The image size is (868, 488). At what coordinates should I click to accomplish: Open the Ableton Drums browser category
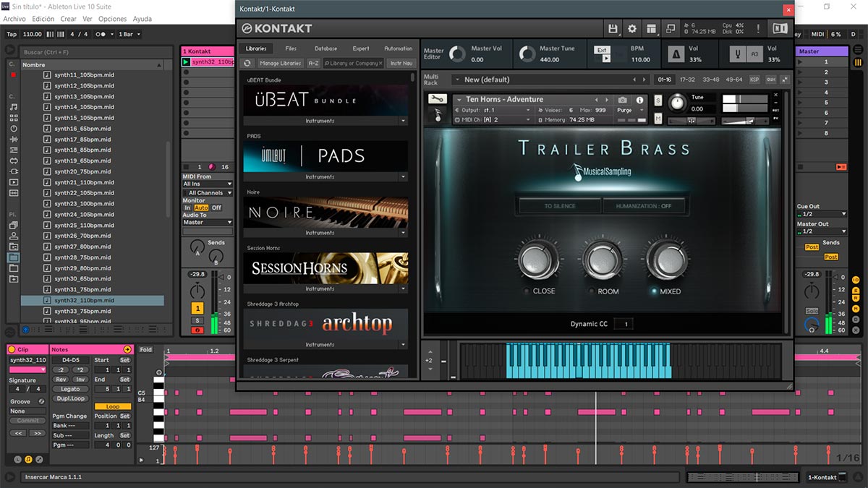pos(14,118)
